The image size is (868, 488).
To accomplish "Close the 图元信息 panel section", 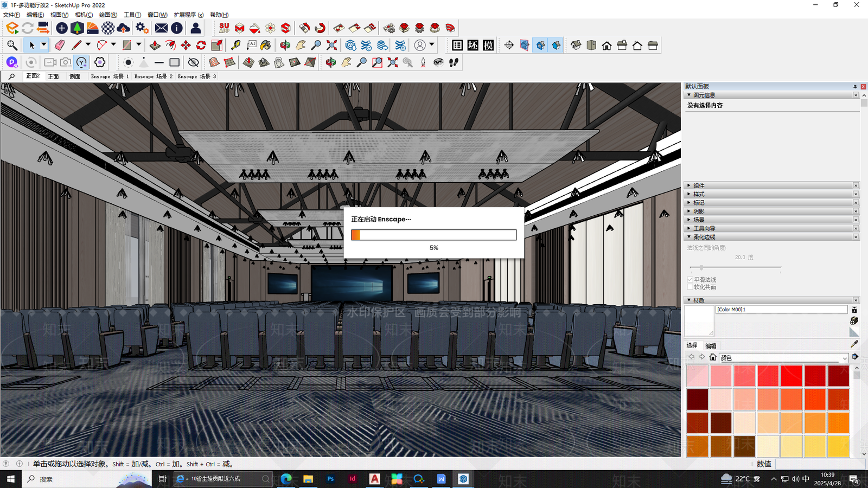I will pos(856,95).
